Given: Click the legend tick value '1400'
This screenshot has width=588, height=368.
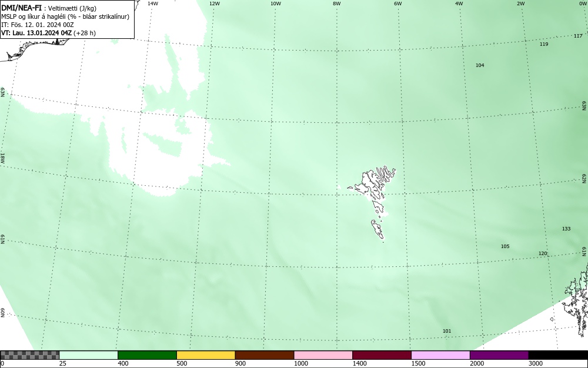Looking at the screenshot, I should coord(360,363).
